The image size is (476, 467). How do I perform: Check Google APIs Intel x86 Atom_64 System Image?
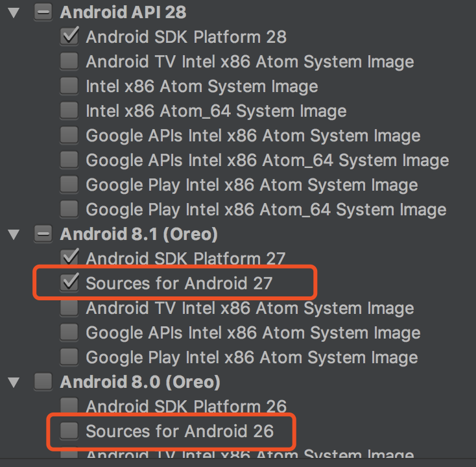click(69, 160)
